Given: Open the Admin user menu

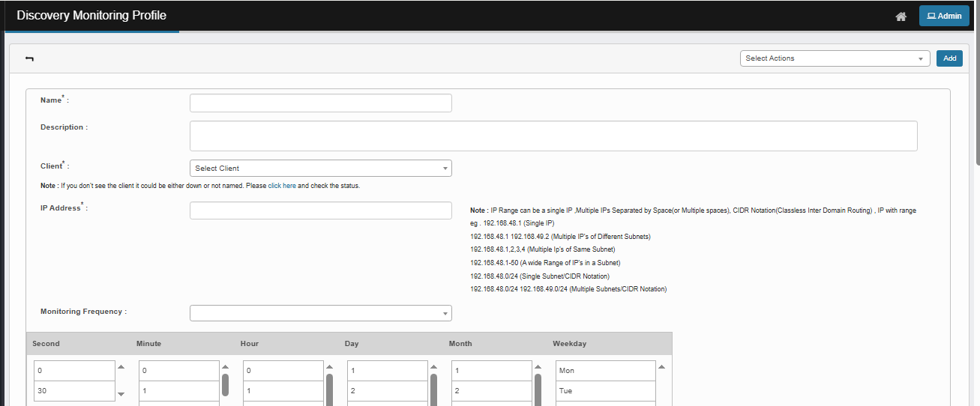Looking at the screenshot, I should 944,16.
